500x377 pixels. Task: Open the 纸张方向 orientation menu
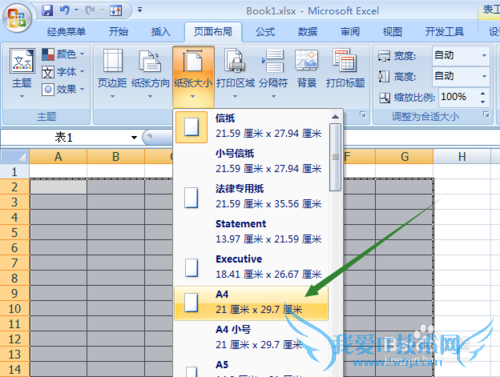[150, 74]
